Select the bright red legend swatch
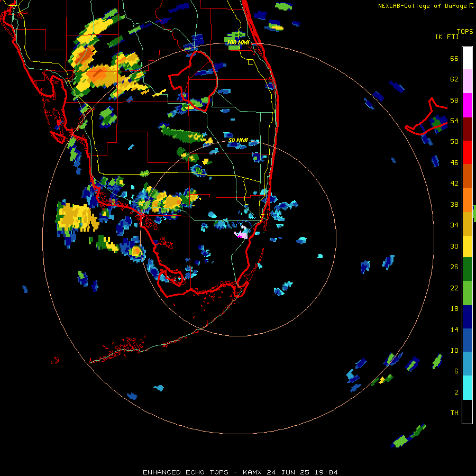 467,152
